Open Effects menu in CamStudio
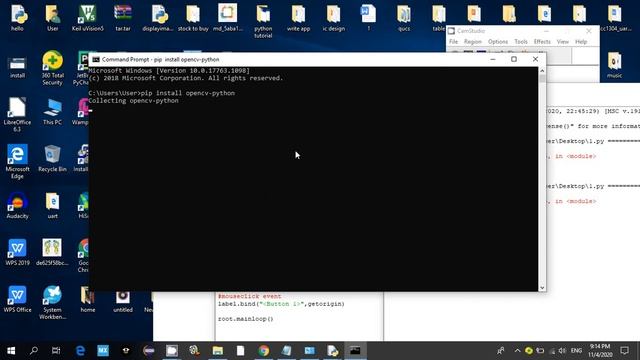Screen dimensions: 640x360 point(542,42)
